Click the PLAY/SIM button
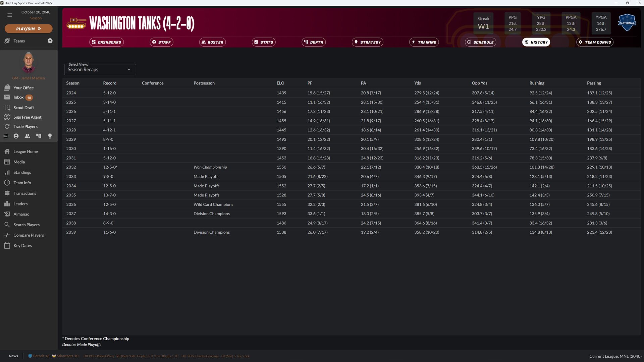644x362 pixels. [28, 28]
